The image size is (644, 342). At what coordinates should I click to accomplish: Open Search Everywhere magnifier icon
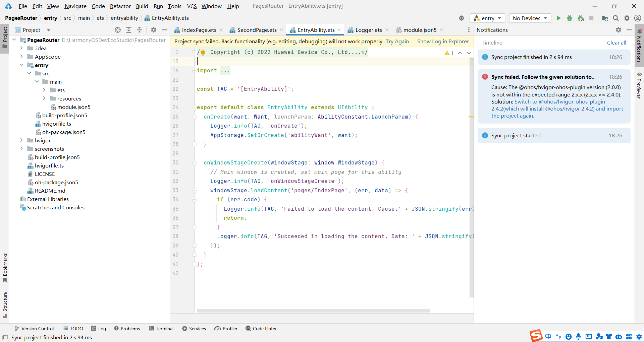616,18
